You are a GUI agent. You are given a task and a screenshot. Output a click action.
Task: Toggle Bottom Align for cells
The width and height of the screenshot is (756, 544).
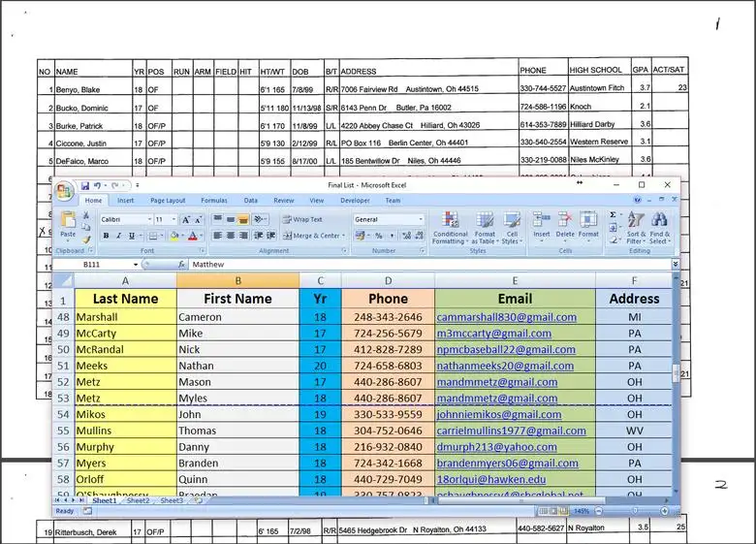pos(243,219)
